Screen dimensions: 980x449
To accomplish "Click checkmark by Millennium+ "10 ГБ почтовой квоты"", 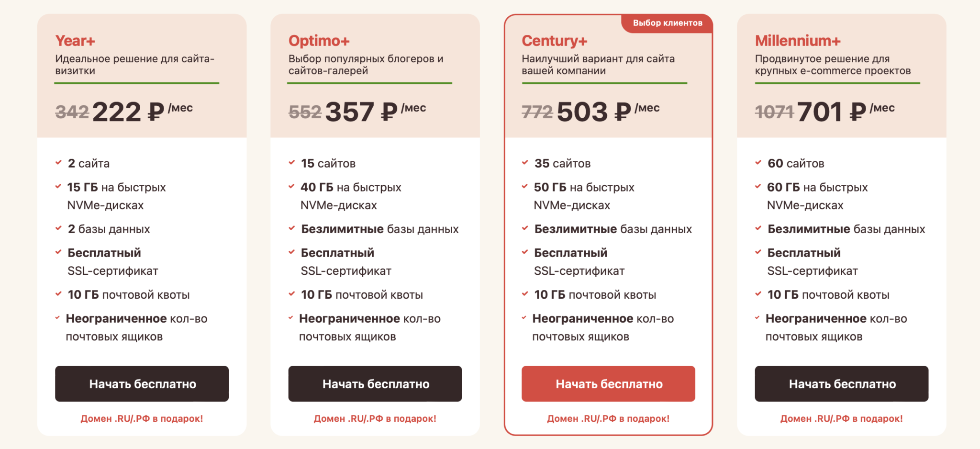I will coord(758,294).
